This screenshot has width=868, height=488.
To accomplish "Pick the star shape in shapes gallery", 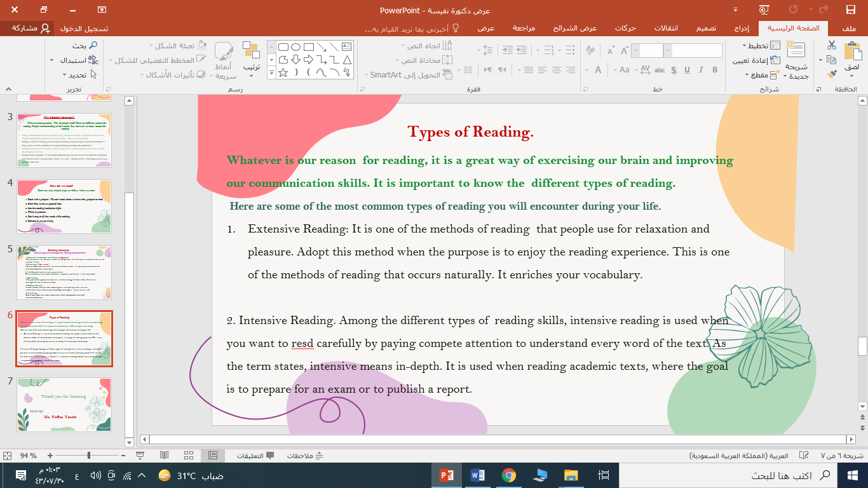I will pos(283,72).
